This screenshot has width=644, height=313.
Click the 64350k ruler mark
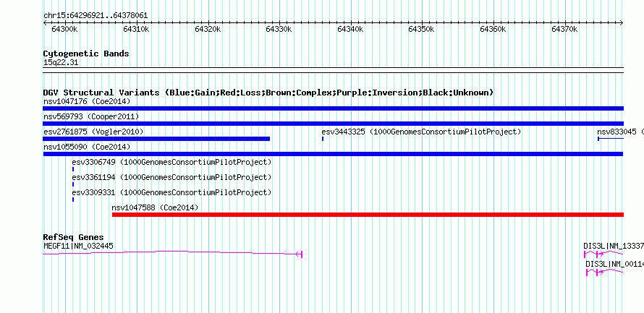(x=422, y=29)
